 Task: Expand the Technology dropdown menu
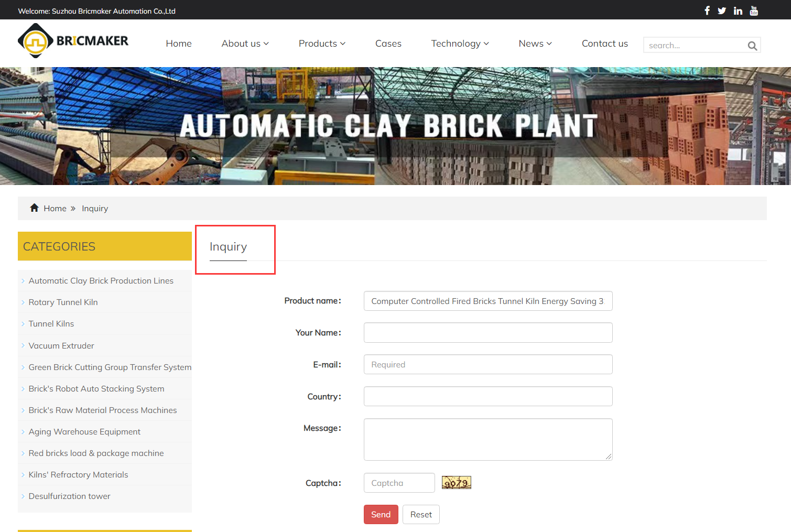460,44
